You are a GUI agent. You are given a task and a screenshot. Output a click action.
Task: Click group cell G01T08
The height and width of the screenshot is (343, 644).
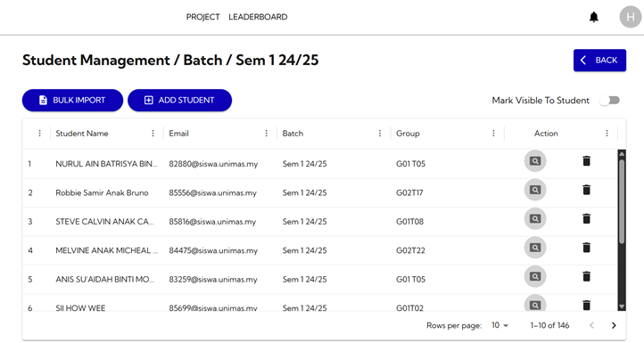coord(410,222)
